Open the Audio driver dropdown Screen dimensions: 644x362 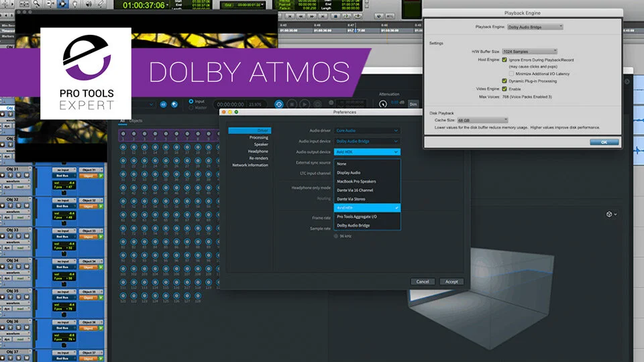pos(367,131)
